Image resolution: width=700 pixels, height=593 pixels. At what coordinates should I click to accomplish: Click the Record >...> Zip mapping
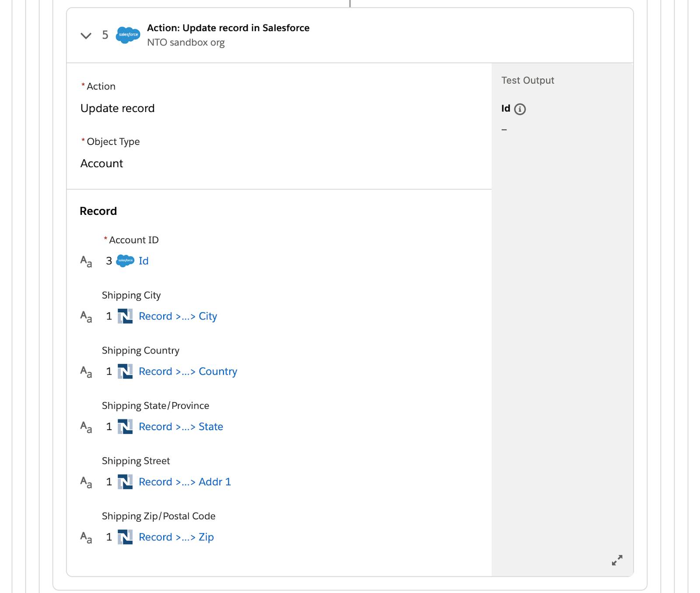176,537
